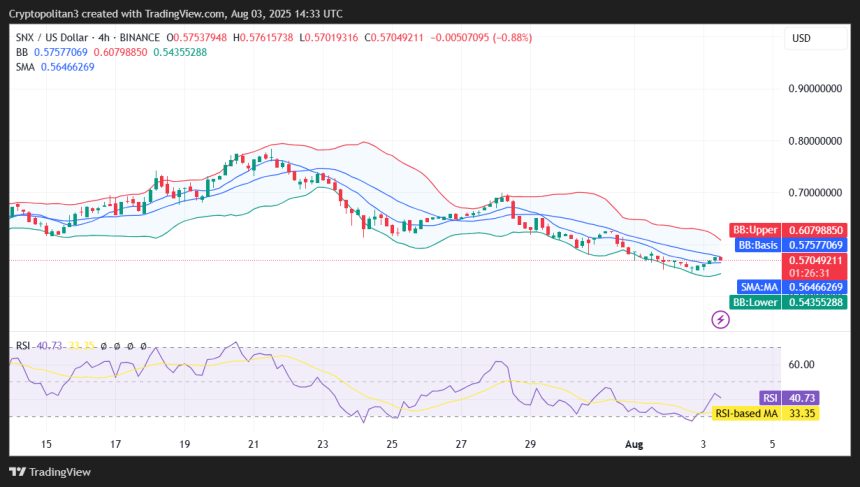The height and width of the screenshot is (487, 860).
Task: Select the SMA indicator legend label
Action: click(25, 67)
